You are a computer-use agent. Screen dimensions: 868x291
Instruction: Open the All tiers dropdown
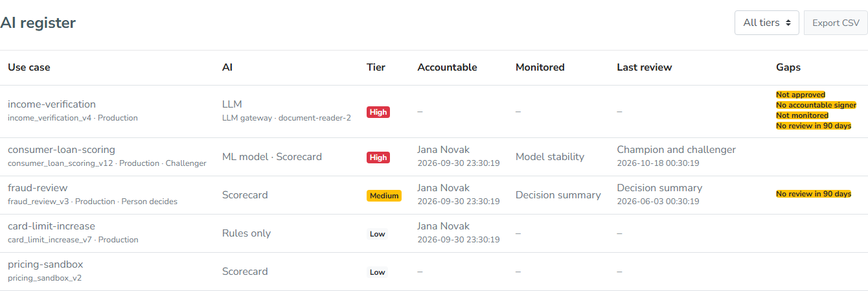[767, 23]
